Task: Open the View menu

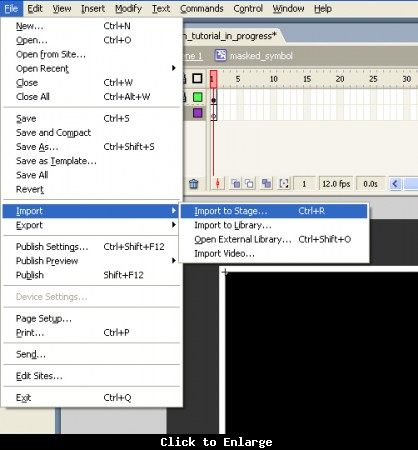Action: (62, 8)
